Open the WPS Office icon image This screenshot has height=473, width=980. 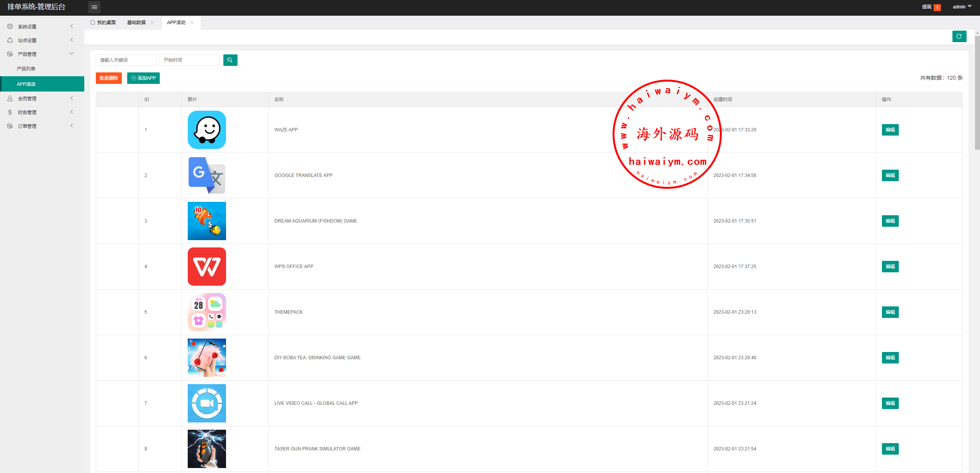click(x=207, y=267)
